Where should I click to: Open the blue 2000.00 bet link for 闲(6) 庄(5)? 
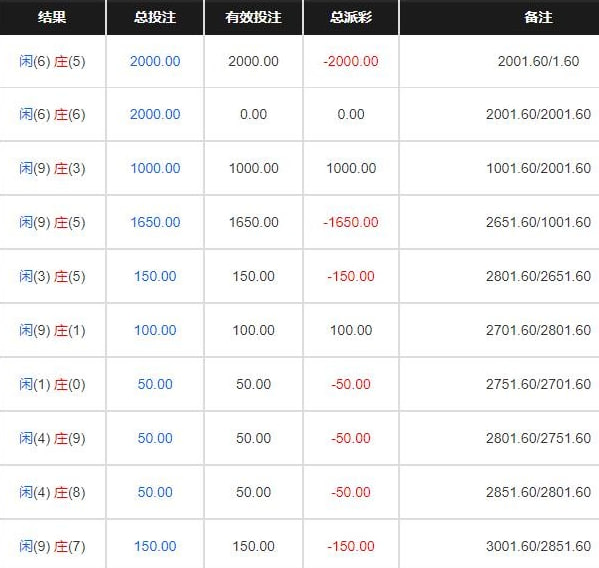click(155, 61)
